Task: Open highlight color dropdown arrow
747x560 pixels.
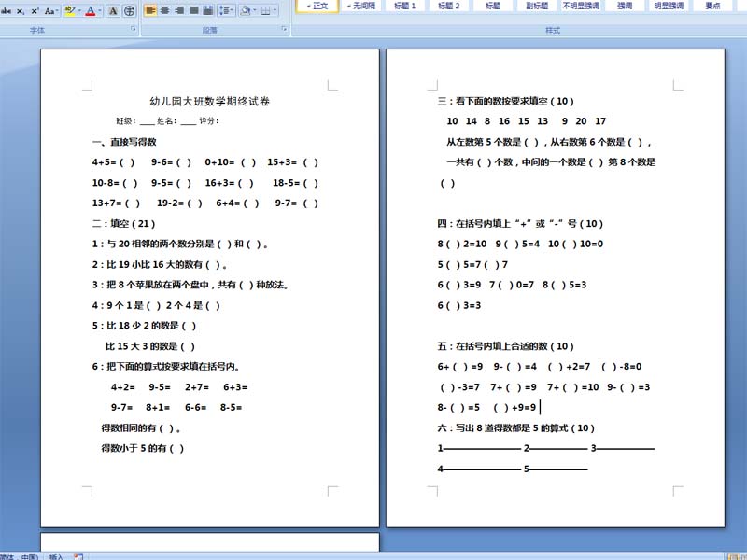Action: (x=79, y=10)
